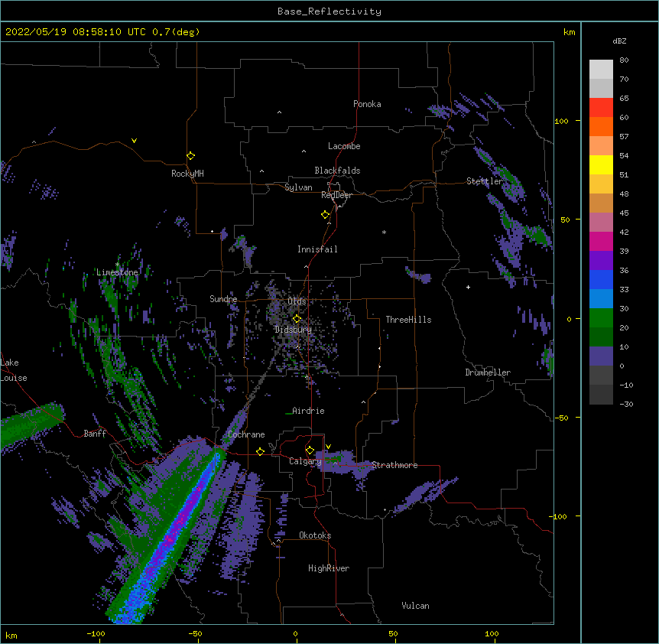Select the yellow V marker northeast of Calgary
659x644 pixels.
328,447
